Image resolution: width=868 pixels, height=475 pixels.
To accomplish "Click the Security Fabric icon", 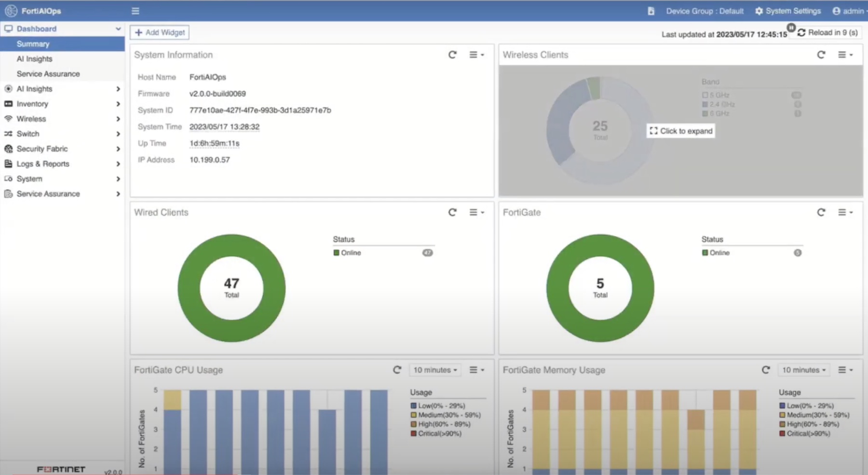I will (8, 149).
